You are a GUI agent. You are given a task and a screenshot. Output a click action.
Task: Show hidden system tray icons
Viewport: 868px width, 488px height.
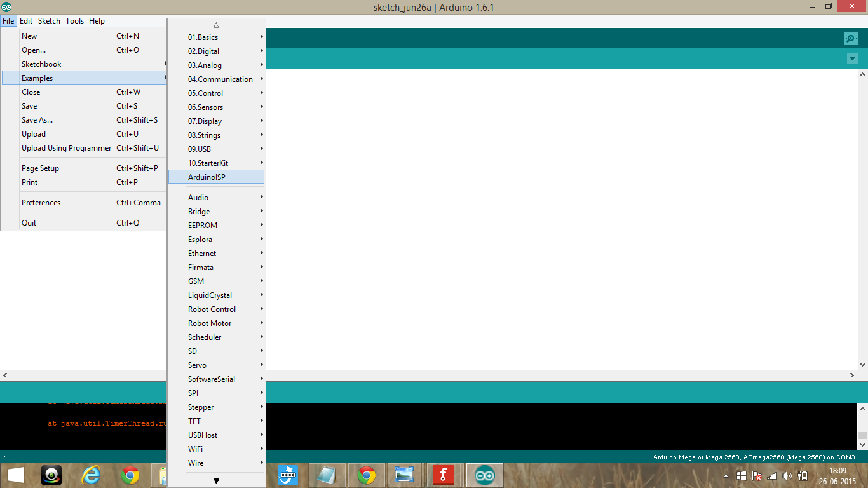(x=726, y=476)
